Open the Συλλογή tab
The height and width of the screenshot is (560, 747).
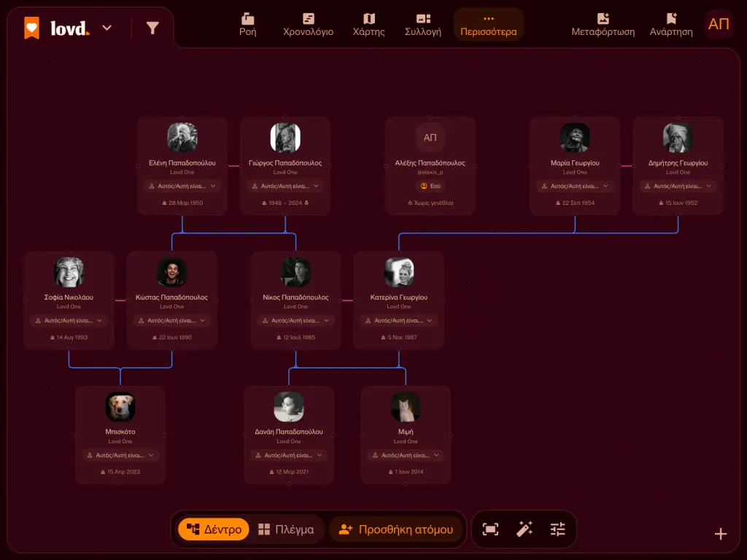423,25
